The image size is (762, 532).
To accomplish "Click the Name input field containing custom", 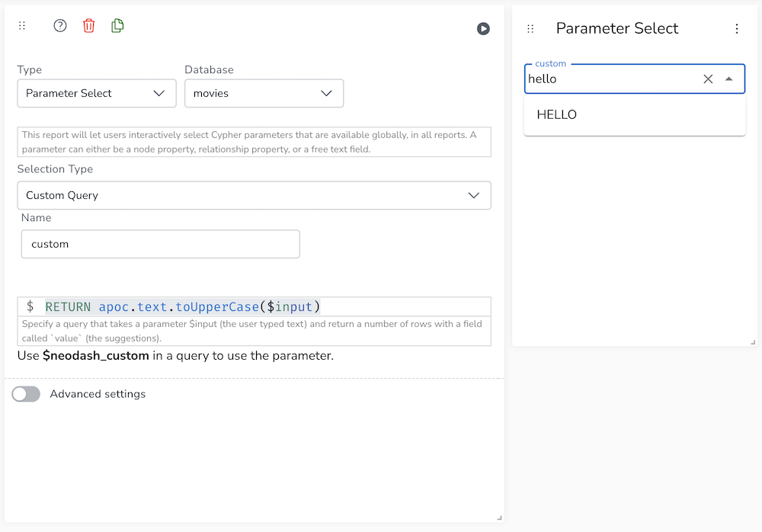I will pyautogui.click(x=160, y=244).
